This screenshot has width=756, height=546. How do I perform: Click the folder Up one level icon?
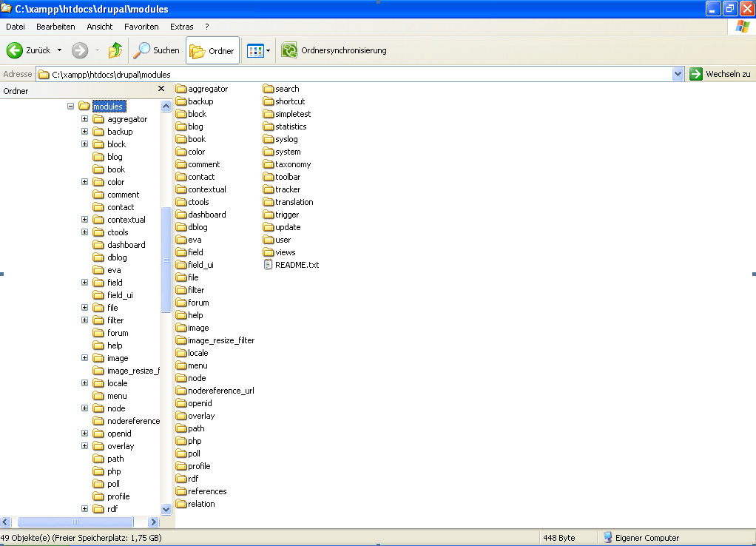[x=115, y=50]
